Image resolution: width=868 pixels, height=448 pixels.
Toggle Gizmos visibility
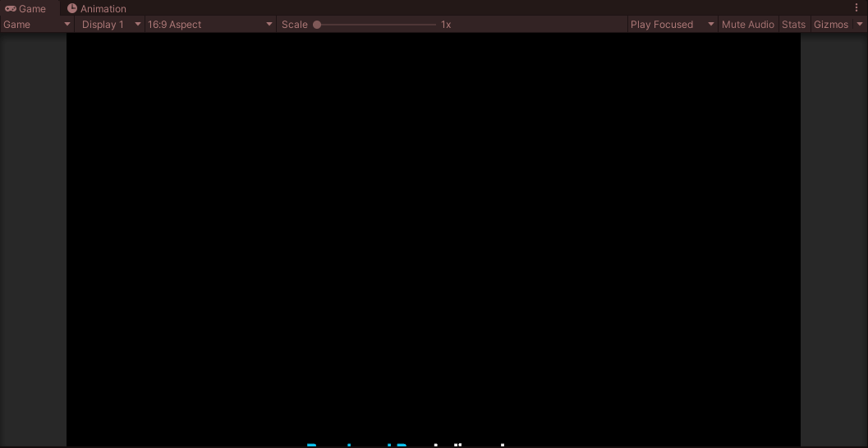click(831, 25)
